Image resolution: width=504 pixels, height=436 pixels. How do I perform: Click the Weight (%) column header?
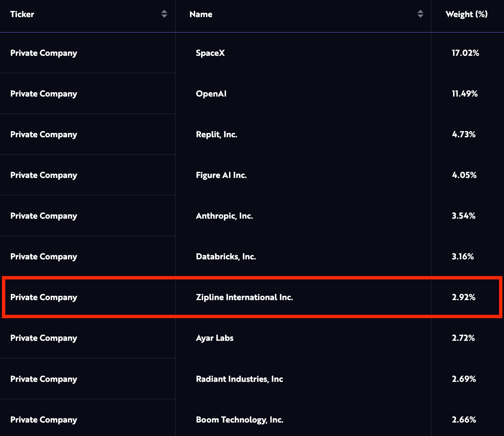[466, 14]
